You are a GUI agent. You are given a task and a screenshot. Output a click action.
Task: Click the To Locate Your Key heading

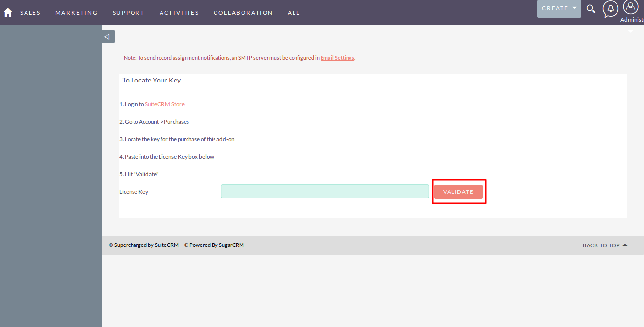coord(152,80)
